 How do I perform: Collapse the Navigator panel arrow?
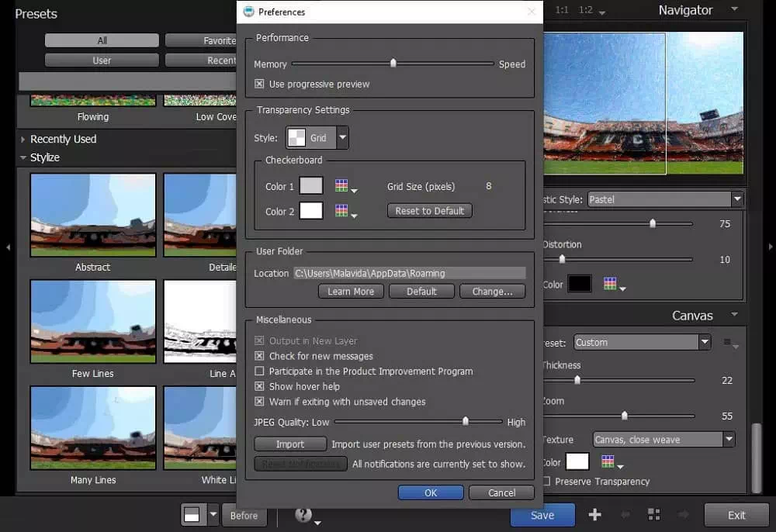tap(734, 9)
